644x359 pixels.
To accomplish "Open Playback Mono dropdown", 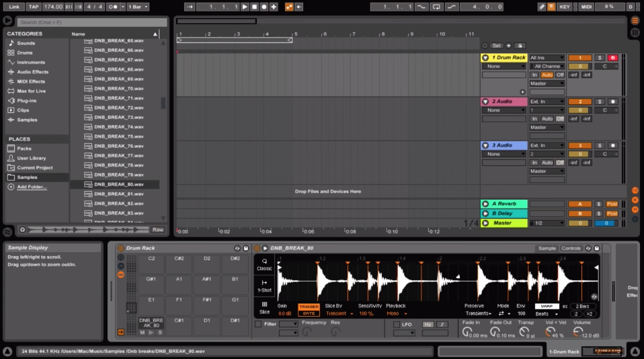I will coord(397,314).
